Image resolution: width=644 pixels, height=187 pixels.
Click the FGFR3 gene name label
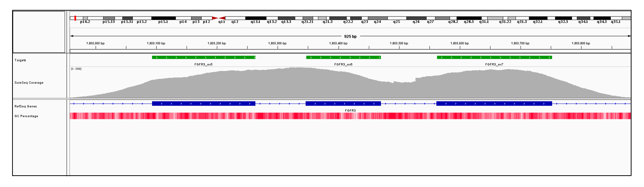[350, 110]
